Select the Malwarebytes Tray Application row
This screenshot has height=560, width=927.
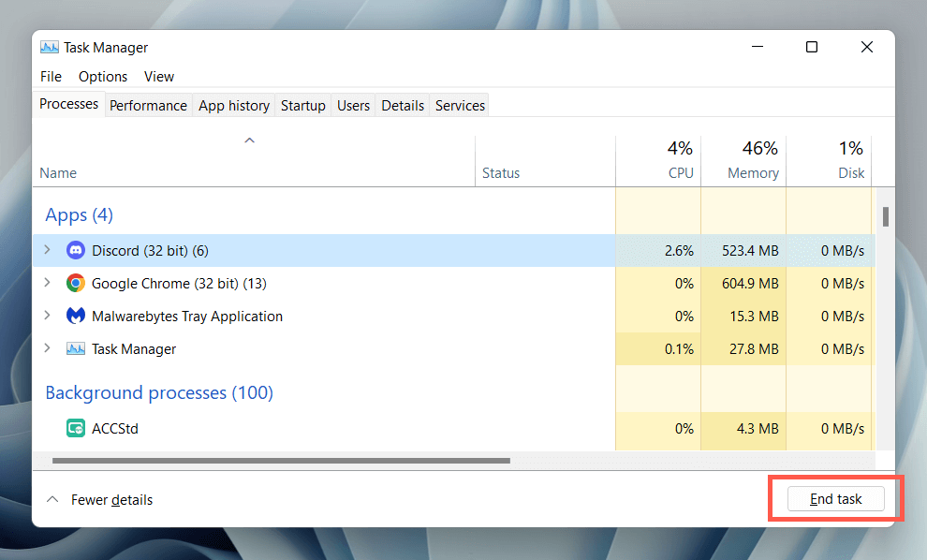point(454,316)
